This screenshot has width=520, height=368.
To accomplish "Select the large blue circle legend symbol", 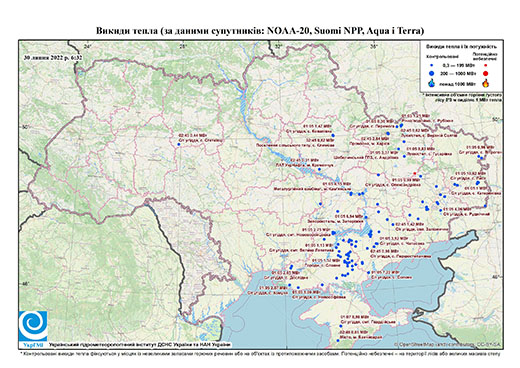I will coord(432,73).
